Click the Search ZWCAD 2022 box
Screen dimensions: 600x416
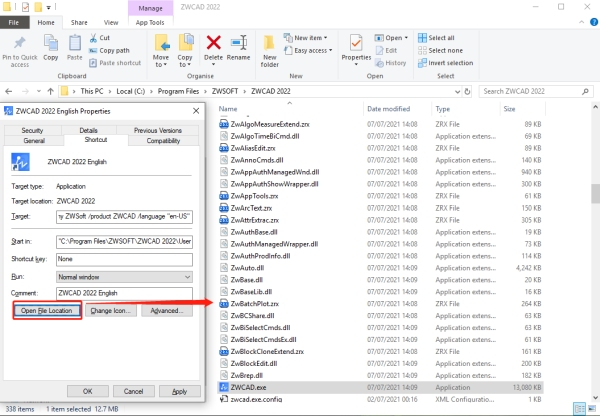point(536,91)
